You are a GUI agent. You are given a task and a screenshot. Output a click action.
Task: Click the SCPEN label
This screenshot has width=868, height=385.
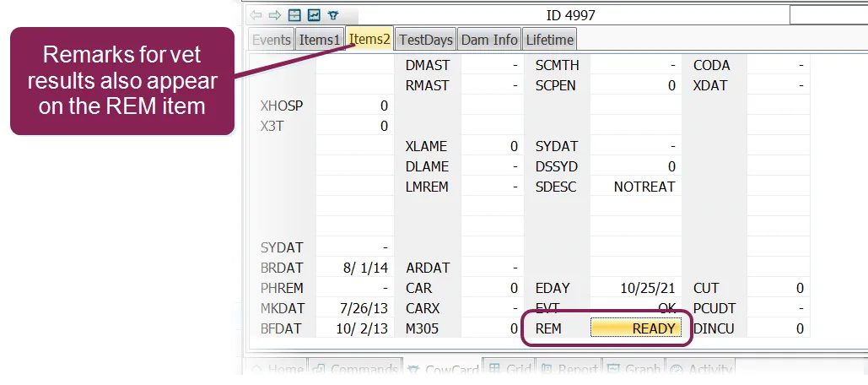pyautogui.click(x=555, y=86)
